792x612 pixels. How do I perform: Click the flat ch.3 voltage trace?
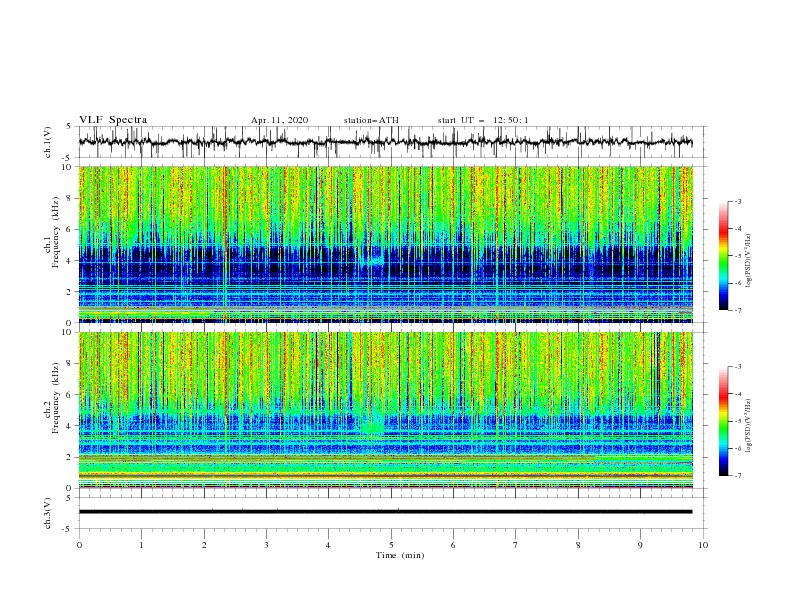(x=385, y=512)
